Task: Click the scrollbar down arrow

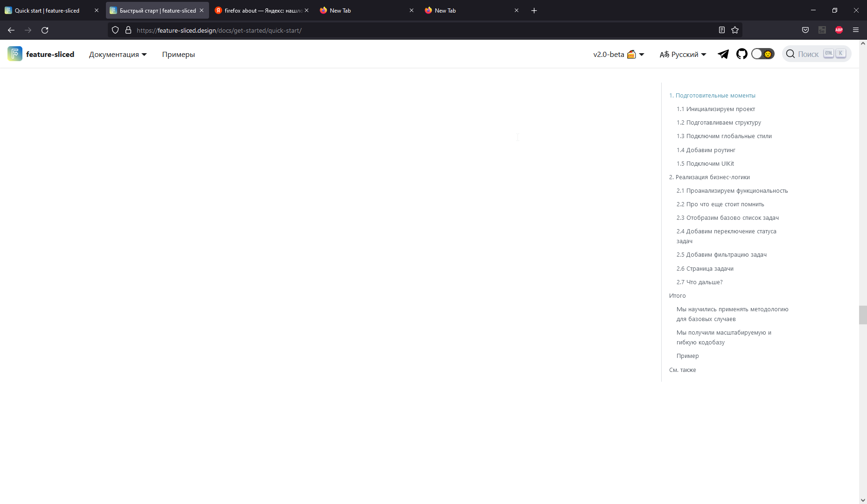Action: (x=863, y=500)
